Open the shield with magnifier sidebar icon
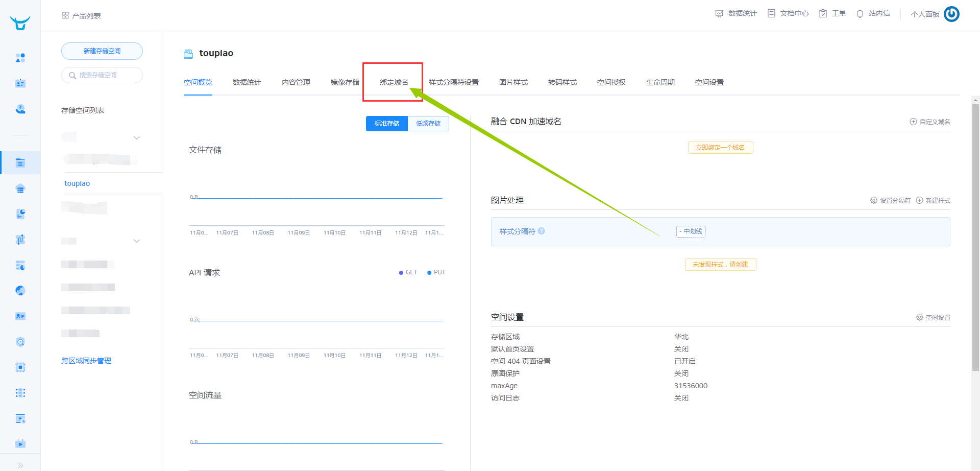The height and width of the screenshot is (471, 980). [x=20, y=342]
